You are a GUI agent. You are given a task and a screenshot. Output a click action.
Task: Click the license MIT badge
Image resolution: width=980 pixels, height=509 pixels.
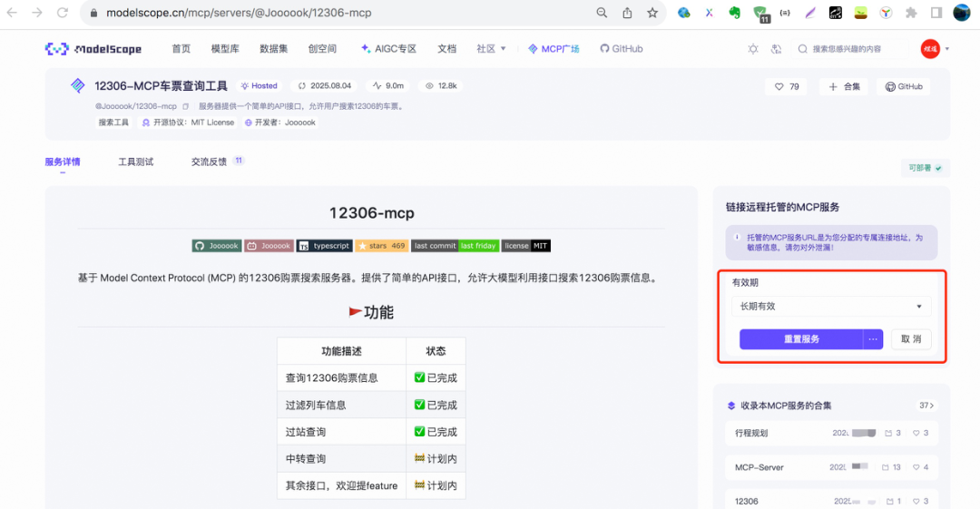525,246
